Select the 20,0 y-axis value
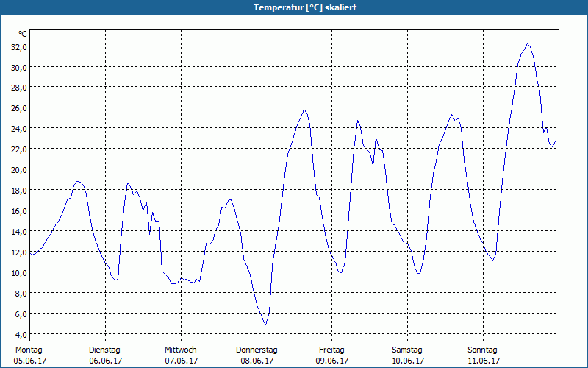 (19, 170)
